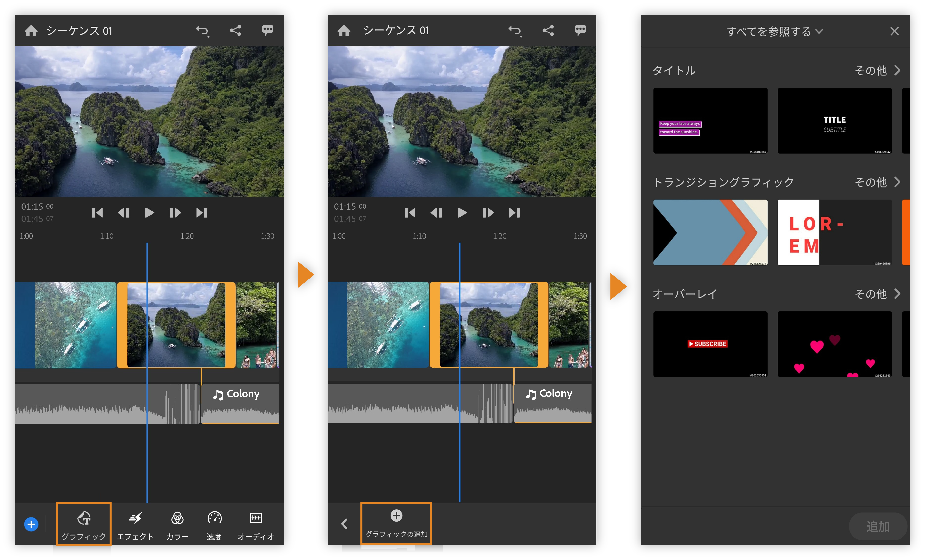Open the share options icon
This screenshot has width=925, height=560.
coord(236,30)
